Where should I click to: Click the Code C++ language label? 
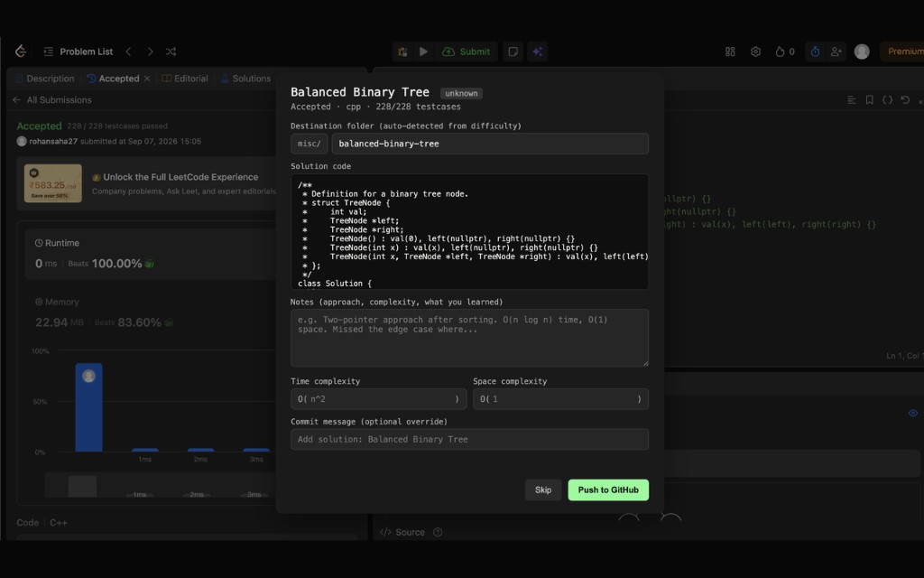coord(59,523)
